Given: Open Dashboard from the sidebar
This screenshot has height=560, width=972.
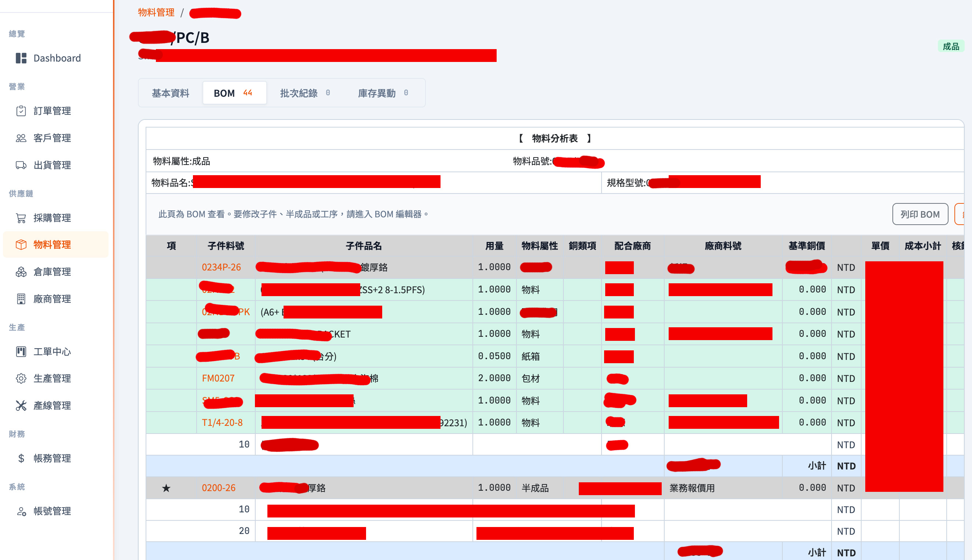Looking at the screenshot, I should tap(55, 58).
